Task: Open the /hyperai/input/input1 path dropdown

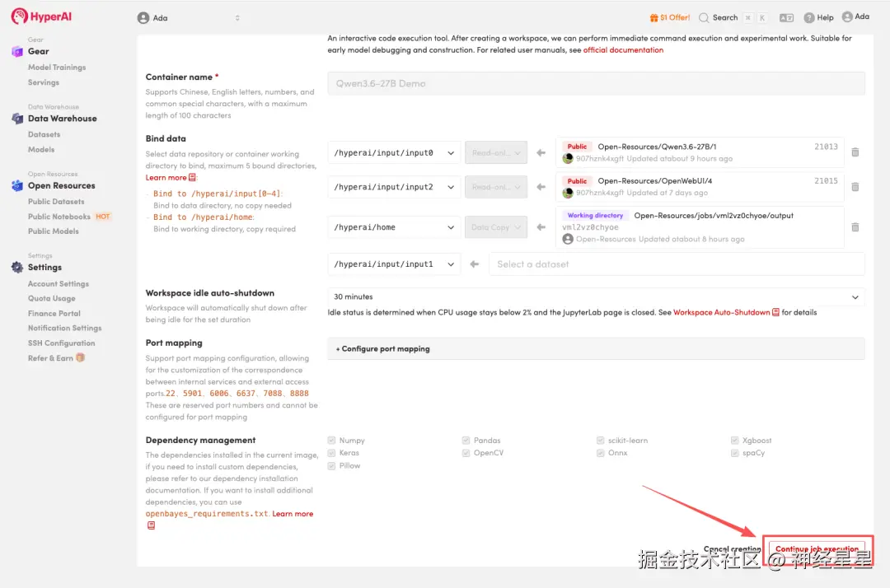Action: 394,264
